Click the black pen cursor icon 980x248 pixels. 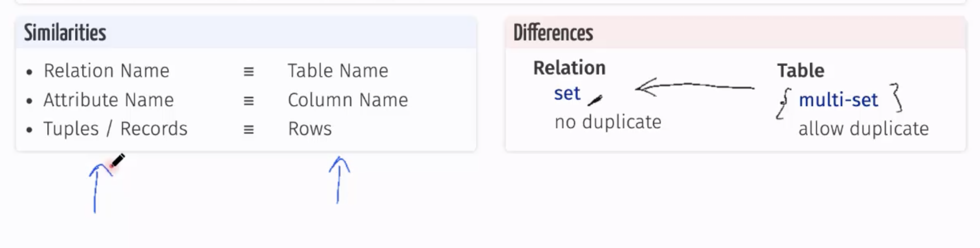click(x=118, y=160)
